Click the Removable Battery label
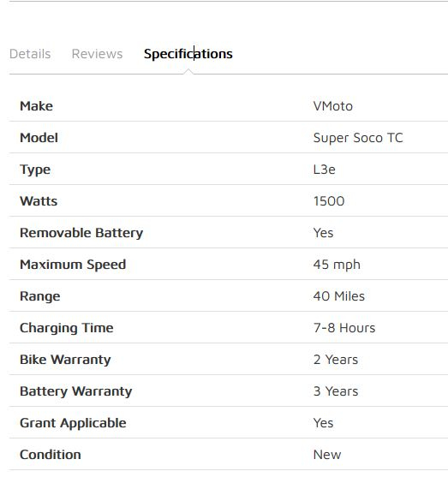The width and height of the screenshot is (448, 495). [x=81, y=233]
